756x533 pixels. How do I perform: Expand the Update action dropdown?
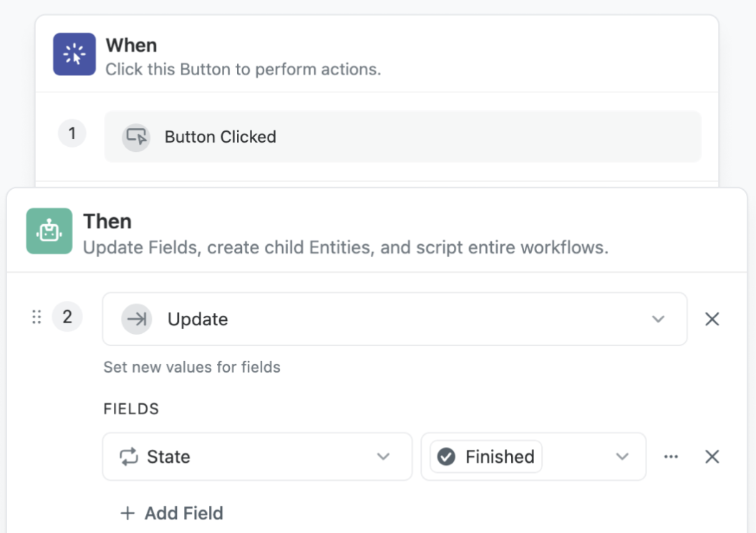(x=658, y=319)
